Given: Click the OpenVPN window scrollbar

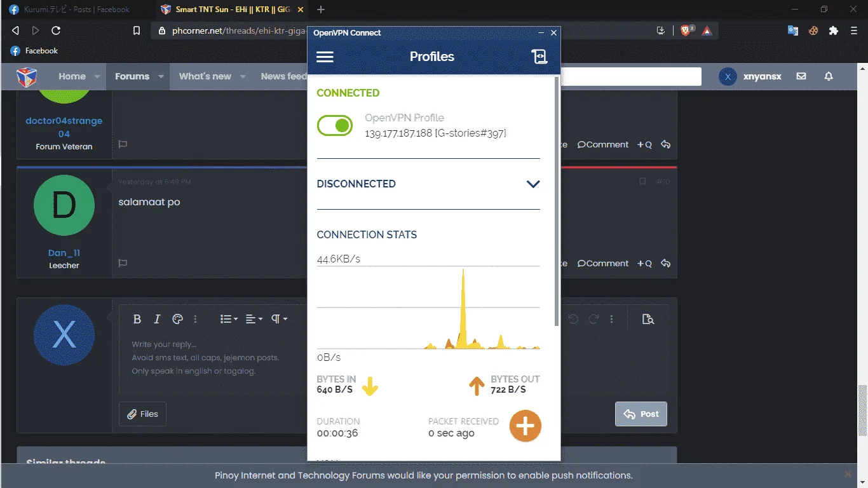Looking at the screenshot, I should click(557, 202).
